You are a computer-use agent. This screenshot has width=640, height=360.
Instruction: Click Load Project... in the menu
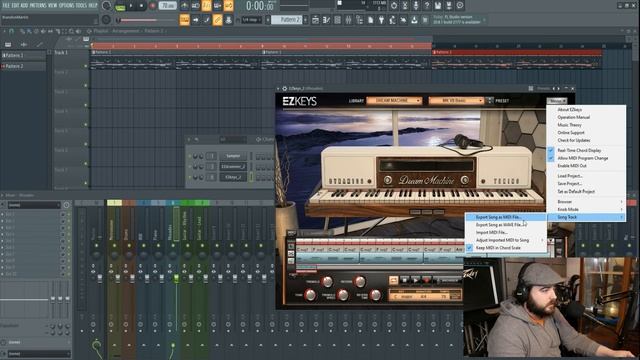tap(570, 176)
